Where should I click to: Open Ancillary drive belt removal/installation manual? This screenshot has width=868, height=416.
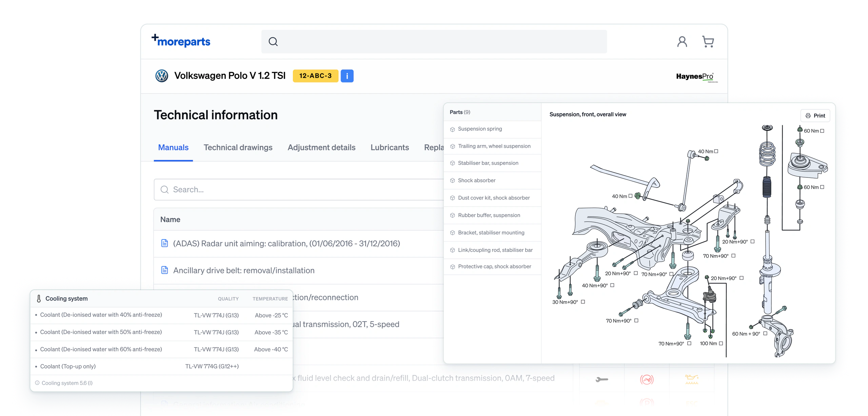pos(244,270)
